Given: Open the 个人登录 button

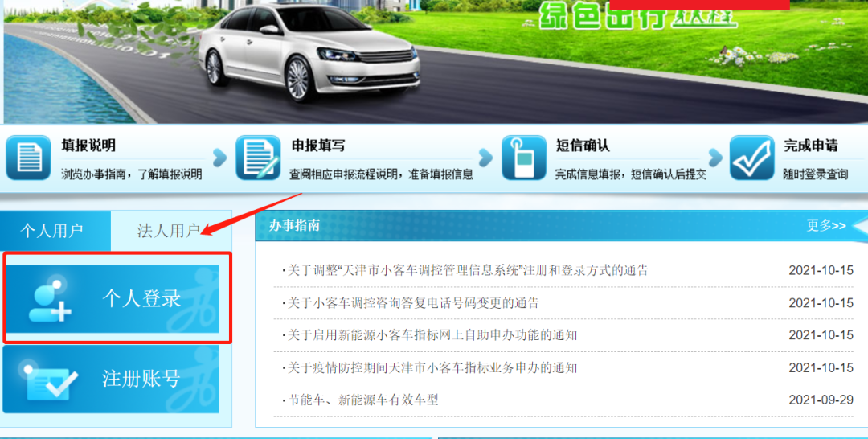Looking at the screenshot, I should tap(113, 299).
